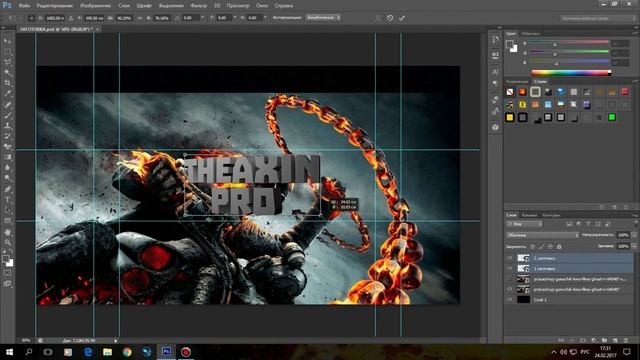Toggle lock transparent pixels
The width and height of the screenshot is (640, 360).
(x=532, y=247)
